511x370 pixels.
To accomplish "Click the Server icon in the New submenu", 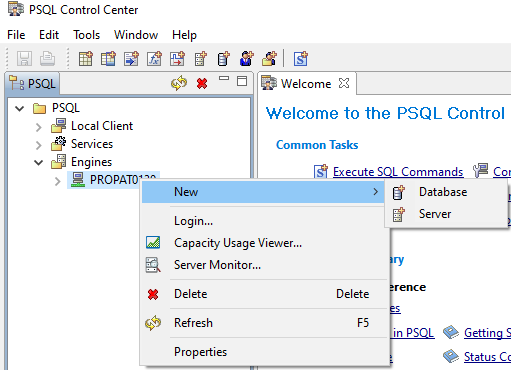I will (398, 214).
